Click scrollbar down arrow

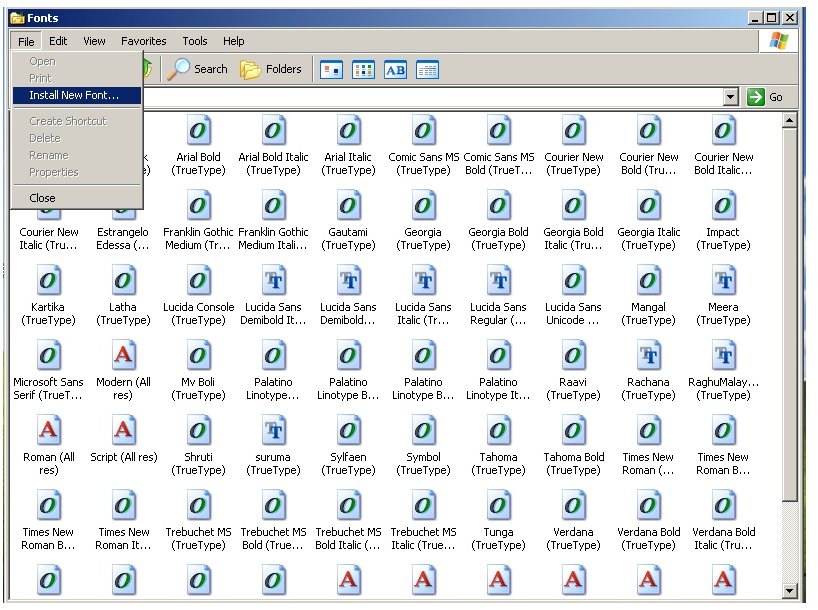click(x=790, y=591)
